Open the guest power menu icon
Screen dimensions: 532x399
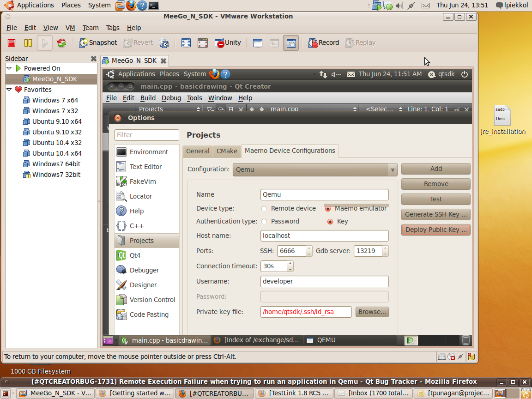coord(465,74)
